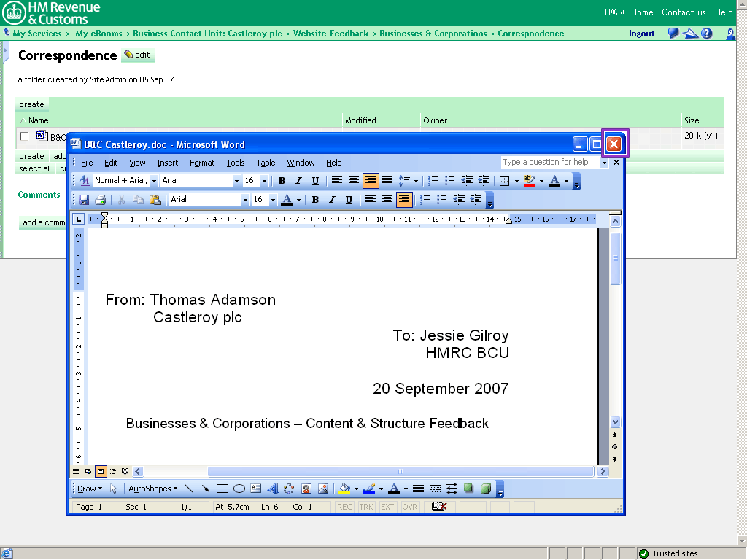Select the Oval drawing tool
The image size is (747, 560).
(239, 489)
